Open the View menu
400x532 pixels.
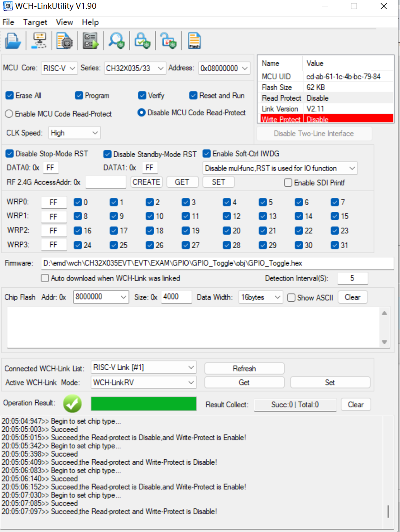[x=64, y=22]
